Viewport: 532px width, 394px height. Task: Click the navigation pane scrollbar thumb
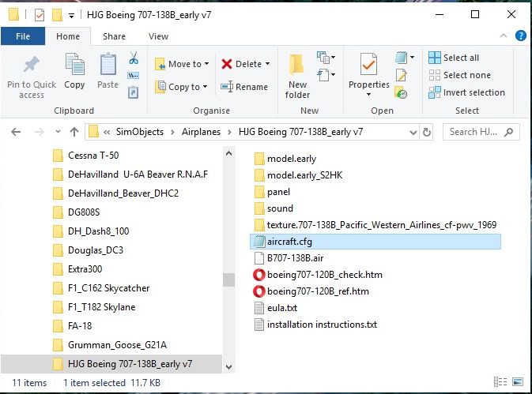tap(228, 280)
